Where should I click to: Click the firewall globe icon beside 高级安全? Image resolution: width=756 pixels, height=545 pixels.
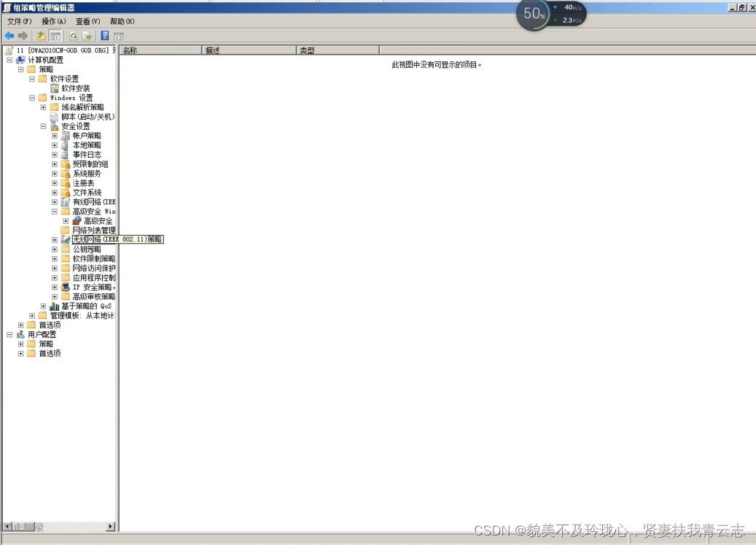[77, 221]
